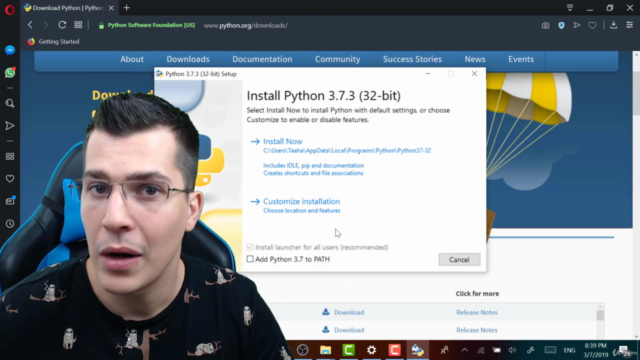Open Bookmarks heart in the sidebar

point(10,179)
